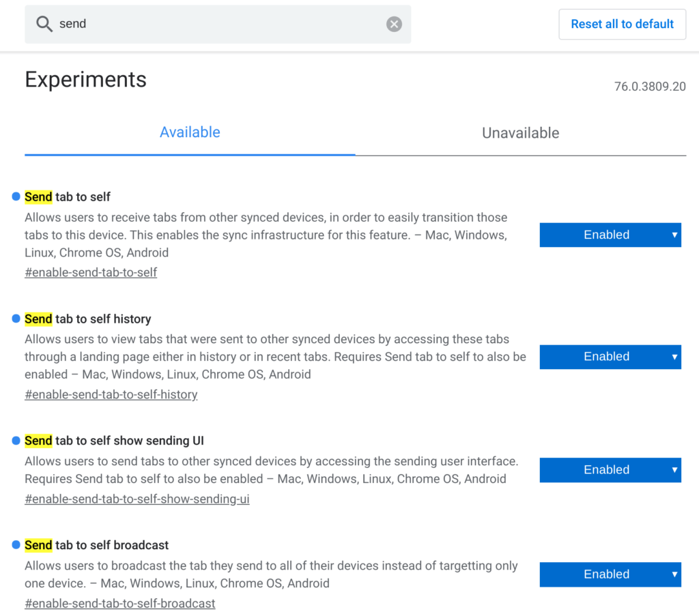The width and height of the screenshot is (699, 616).
Task: Click the 'Send tab to self' title
Action: pyautogui.click(x=68, y=197)
